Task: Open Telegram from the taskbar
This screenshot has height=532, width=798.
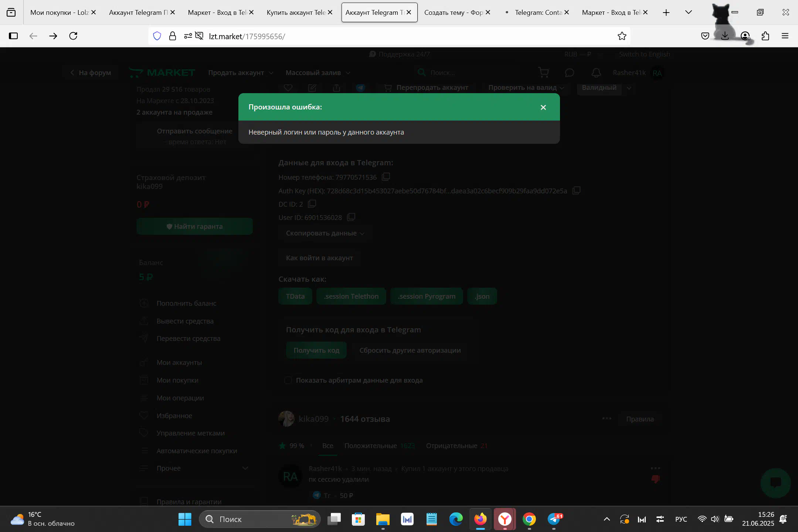Action: pos(554,519)
